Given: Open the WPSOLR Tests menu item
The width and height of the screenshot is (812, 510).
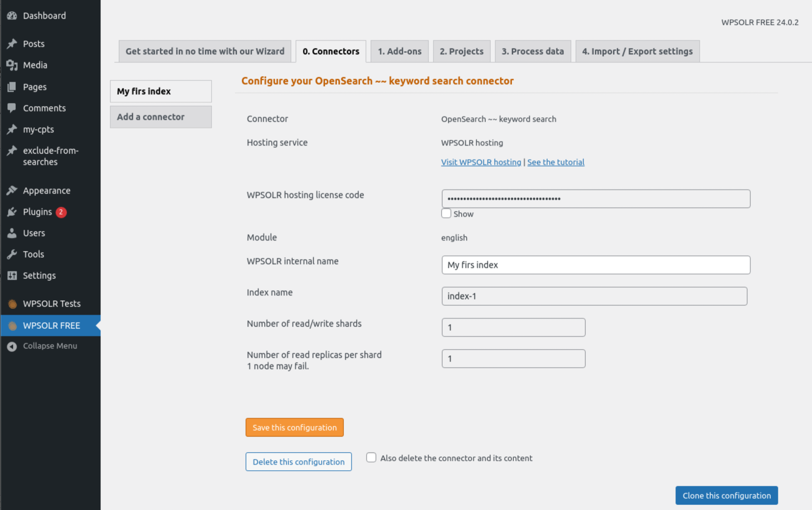Looking at the screenshot, I should pyautogui.click(x=51, y=304).
